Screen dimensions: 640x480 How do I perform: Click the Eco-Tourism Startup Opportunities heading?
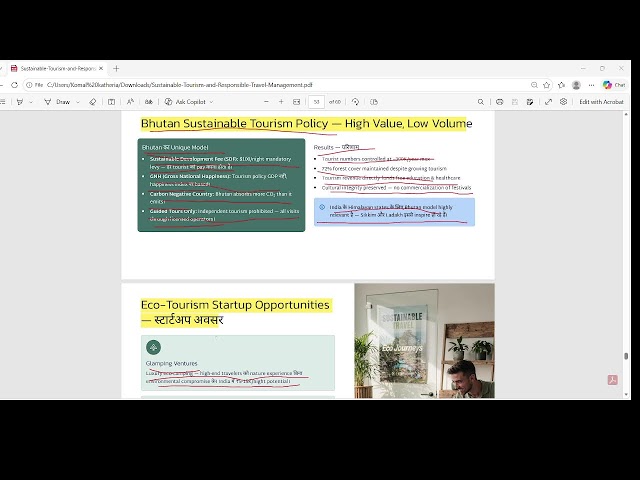pyautogui.click(x=235, y=312)
